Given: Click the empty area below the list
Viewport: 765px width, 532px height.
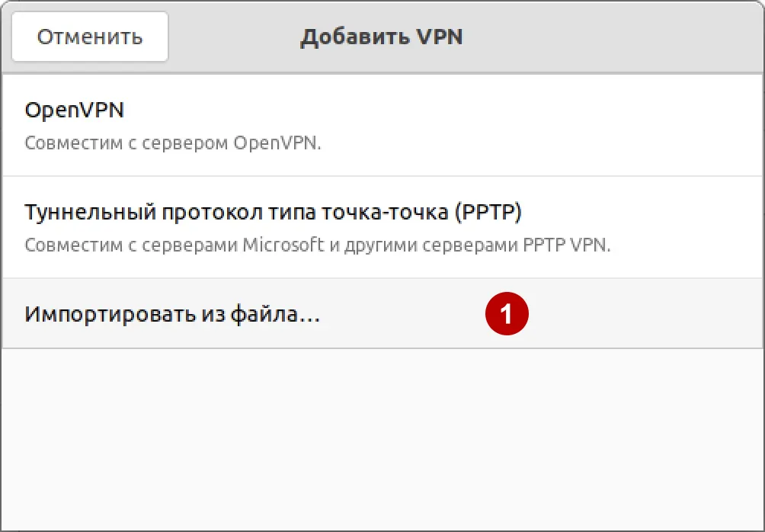Looking at the screenshot, I should tap(381, 434).
